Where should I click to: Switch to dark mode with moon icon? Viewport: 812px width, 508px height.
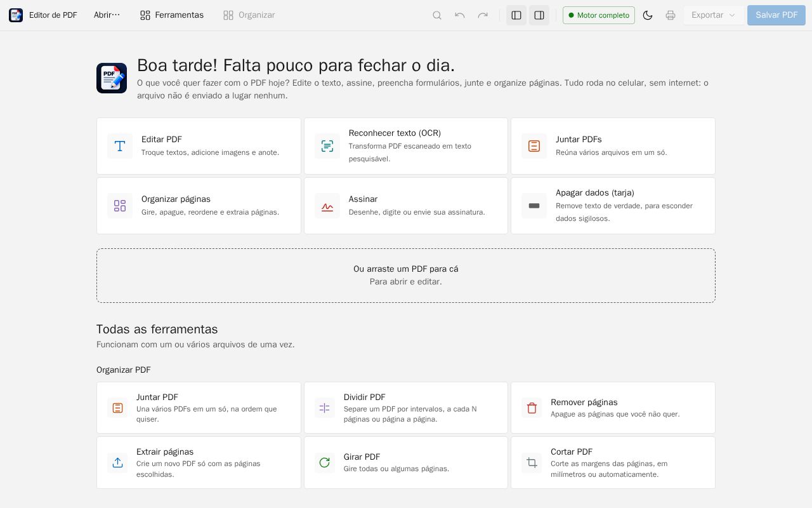(648, 15)
